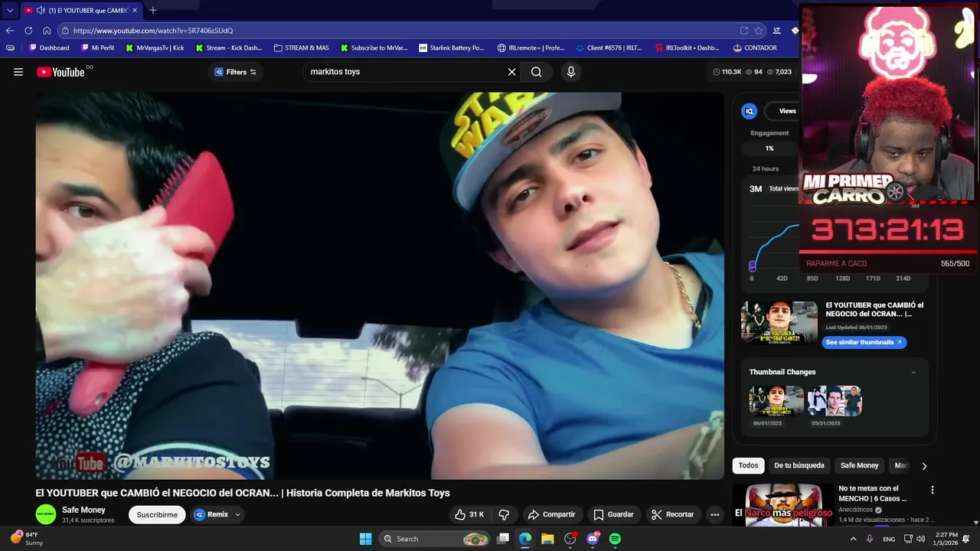This screenshot has height=551, width=980.
Task: View the 06/01/2025 thumbnail change
Action: coord(776,401)
